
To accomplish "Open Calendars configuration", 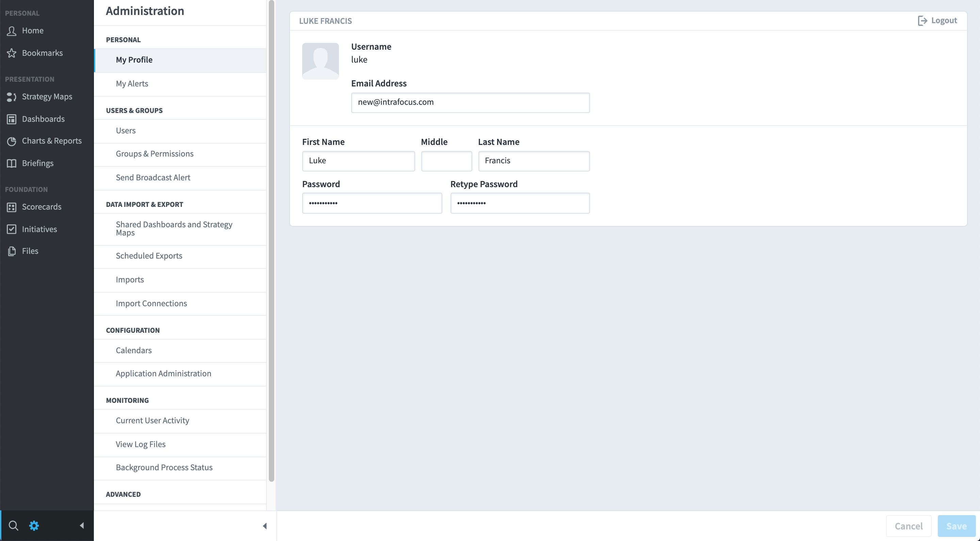I will 180,350.
